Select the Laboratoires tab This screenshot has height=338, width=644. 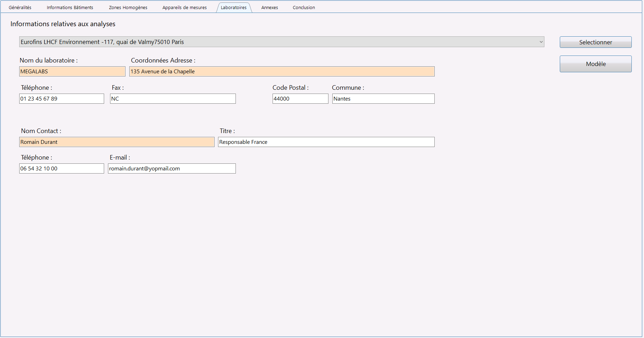coord(234,7)
